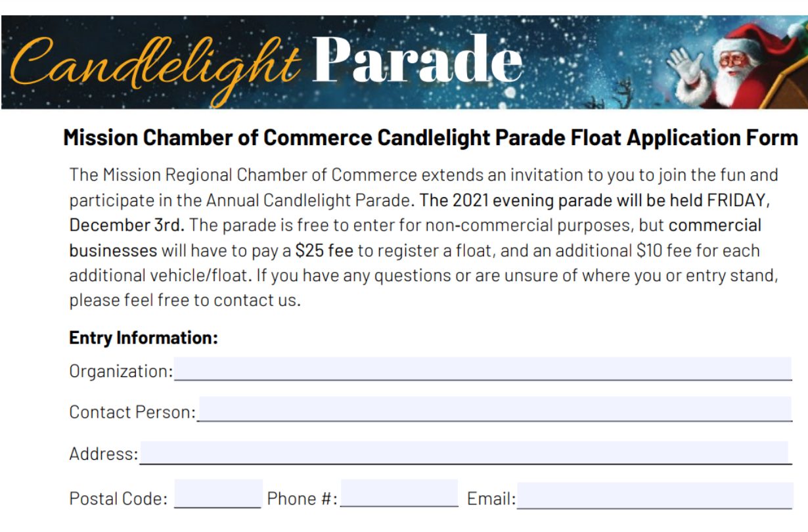Image resolution: width=808 pixels, height=532 pixels.
Task: Focus the Contact Person input field
Action: click(495, 409)
